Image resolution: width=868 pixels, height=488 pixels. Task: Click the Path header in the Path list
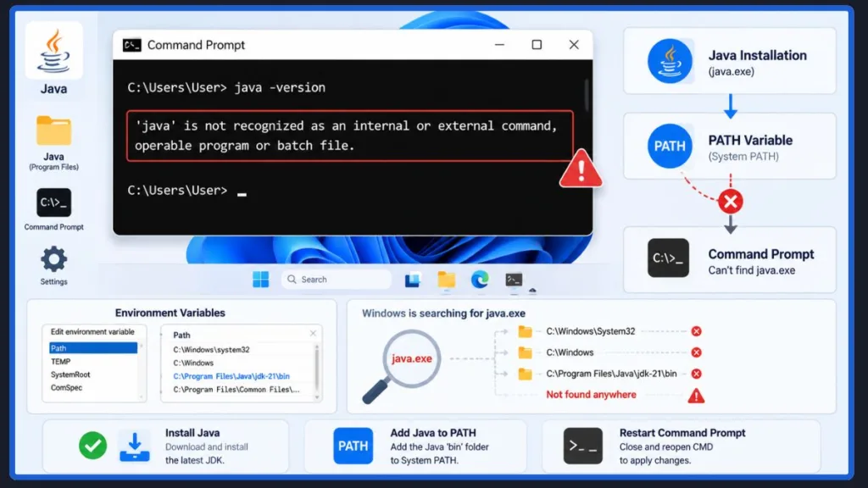(181, 335)
